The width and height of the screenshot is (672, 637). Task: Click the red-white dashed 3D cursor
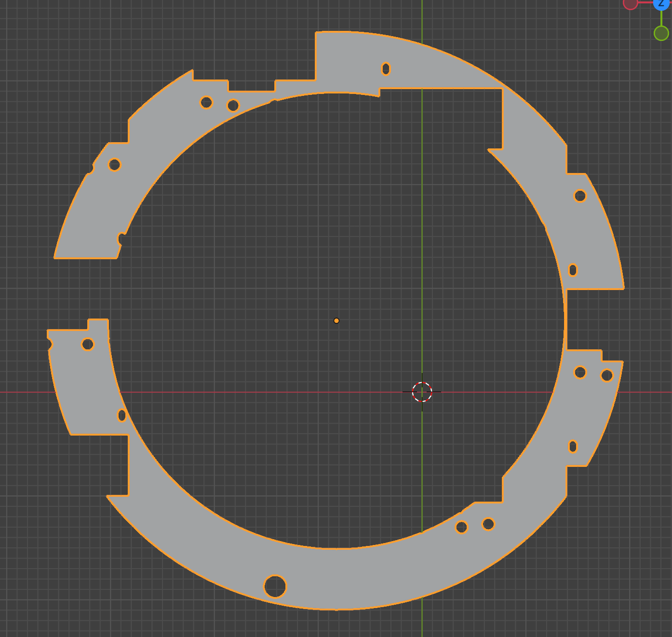click(422, 392)
